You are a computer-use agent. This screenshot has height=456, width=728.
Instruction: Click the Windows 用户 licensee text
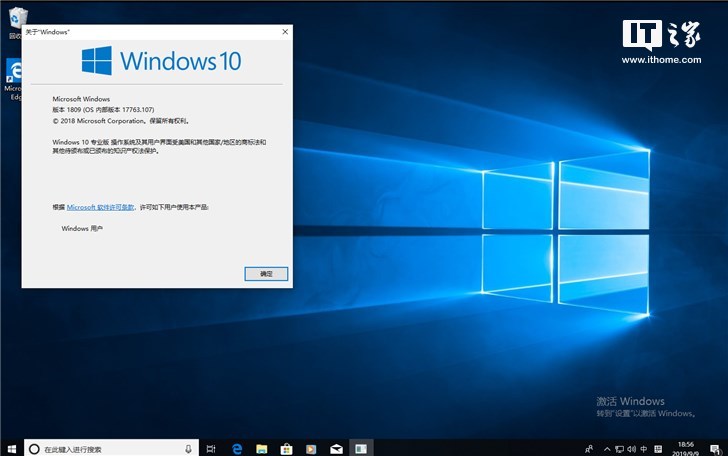82,228
